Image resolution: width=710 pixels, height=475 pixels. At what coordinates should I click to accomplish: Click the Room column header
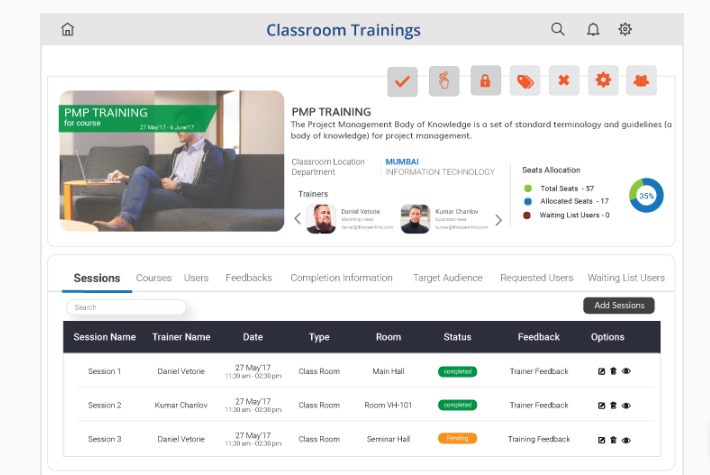pyautogui.click(x=389, y=337)
